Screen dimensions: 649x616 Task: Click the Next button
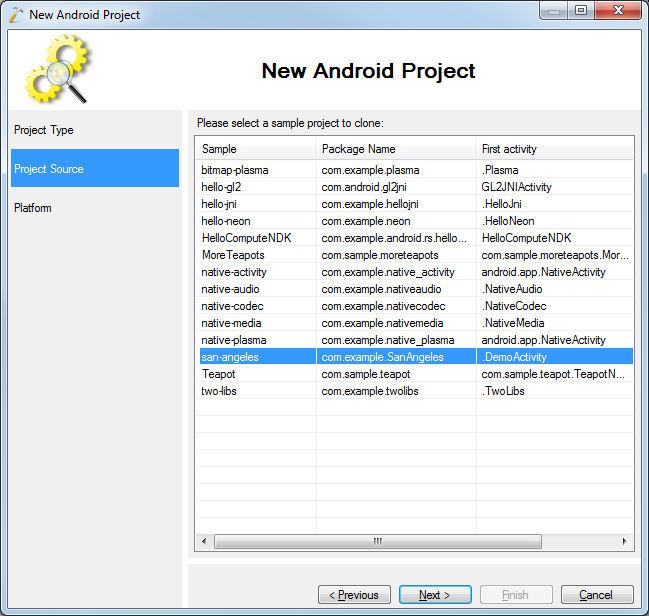coord(435,594)
